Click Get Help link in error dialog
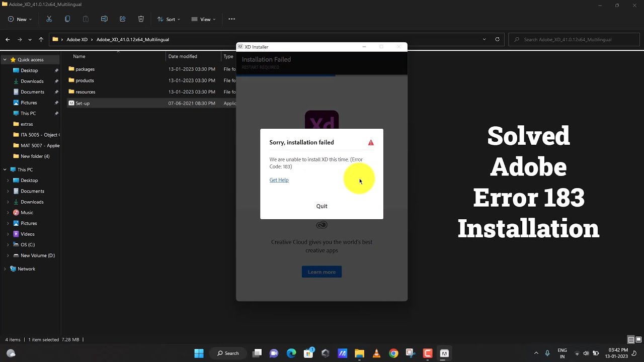The height and width of the screenshot is (362, 644). tap(279, 180)
